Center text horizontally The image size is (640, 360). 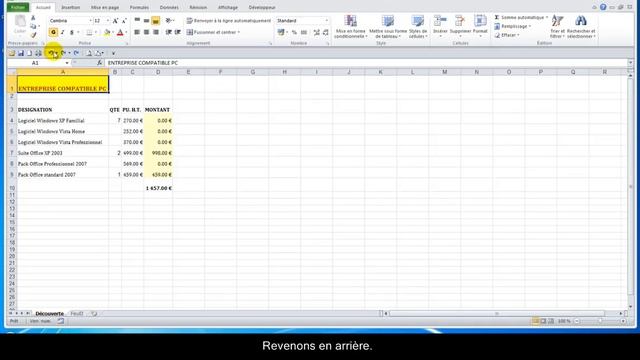pyautogui.click(x=147, y=32)
